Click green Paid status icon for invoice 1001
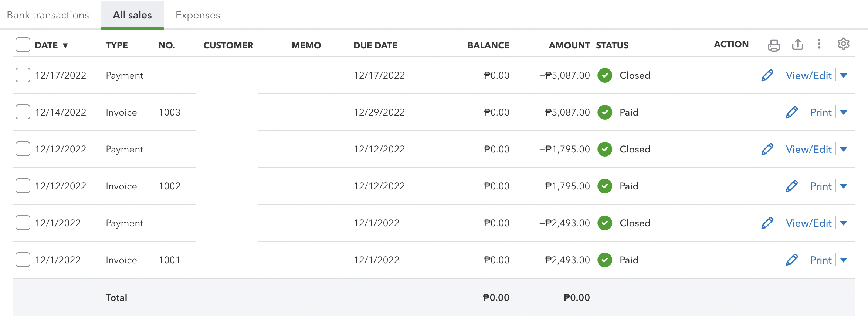Viewport: 868px width, 319px height. coord(605,260)
